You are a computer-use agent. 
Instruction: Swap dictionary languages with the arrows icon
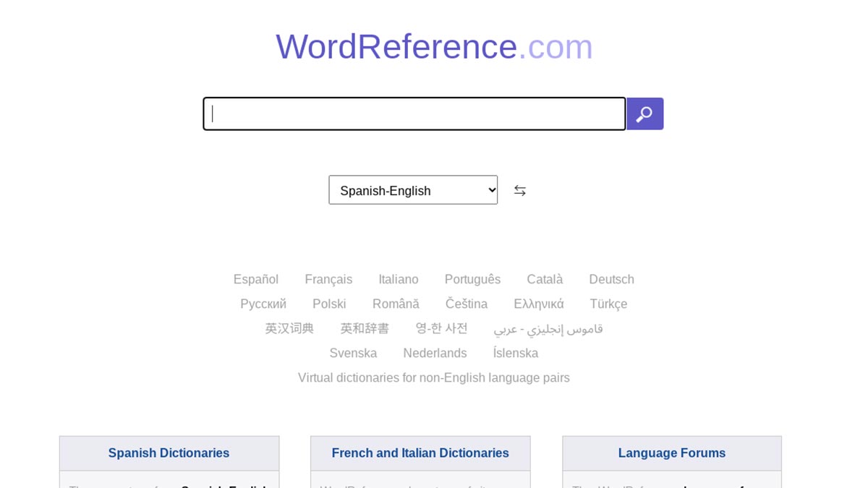[x=519, y=191]
